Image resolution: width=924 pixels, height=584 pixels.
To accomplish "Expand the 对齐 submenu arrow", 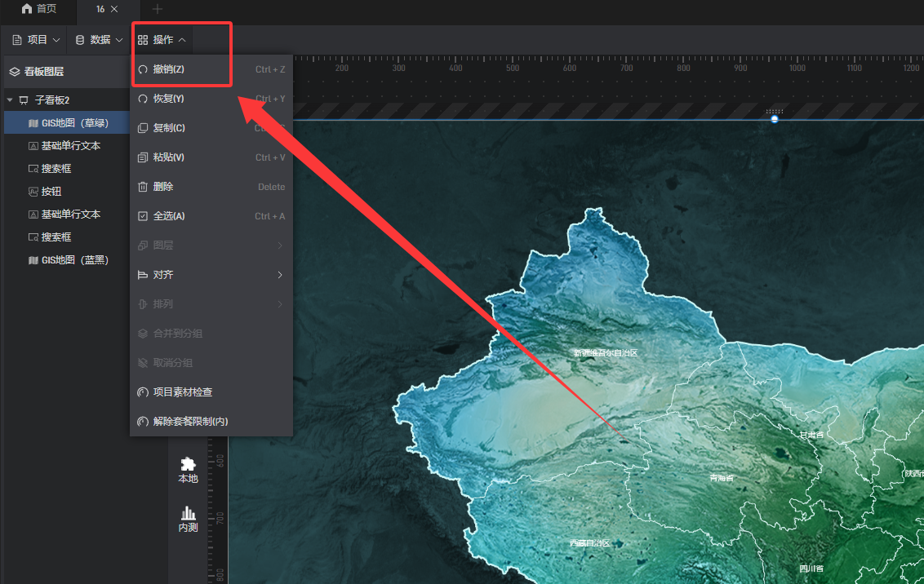I will coord(281,275).
